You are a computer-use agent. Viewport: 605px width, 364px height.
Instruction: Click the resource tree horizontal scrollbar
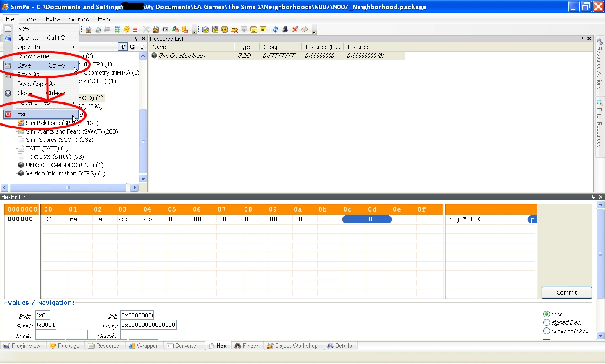(x=68, y=188)
